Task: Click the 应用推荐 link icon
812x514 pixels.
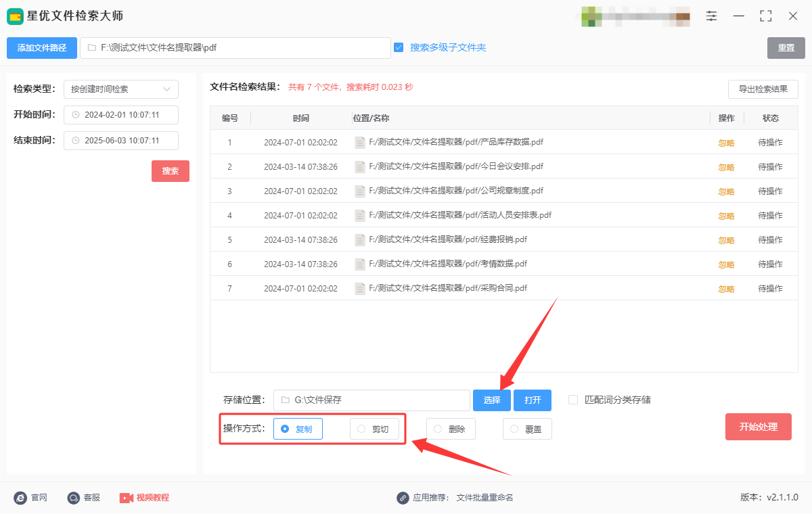Action: [403, 498]
